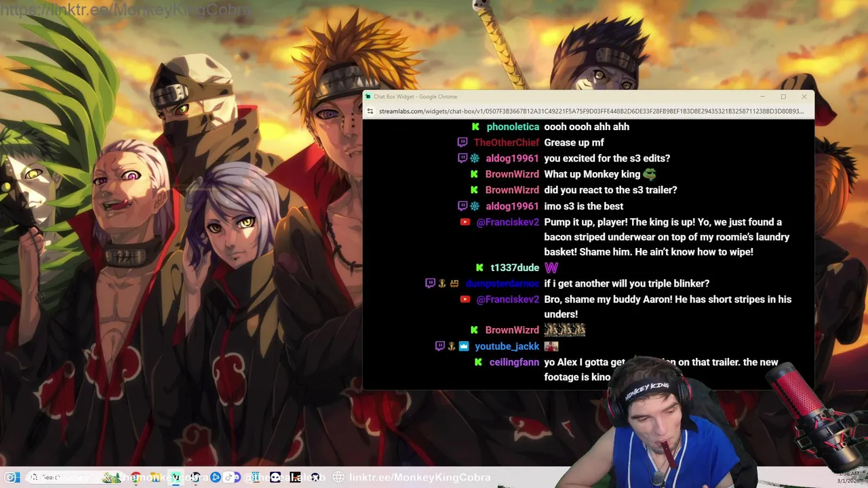Open the taskbar clock and date
The height and width of the screenshot is (488, 868).
[x=850, y=477]
